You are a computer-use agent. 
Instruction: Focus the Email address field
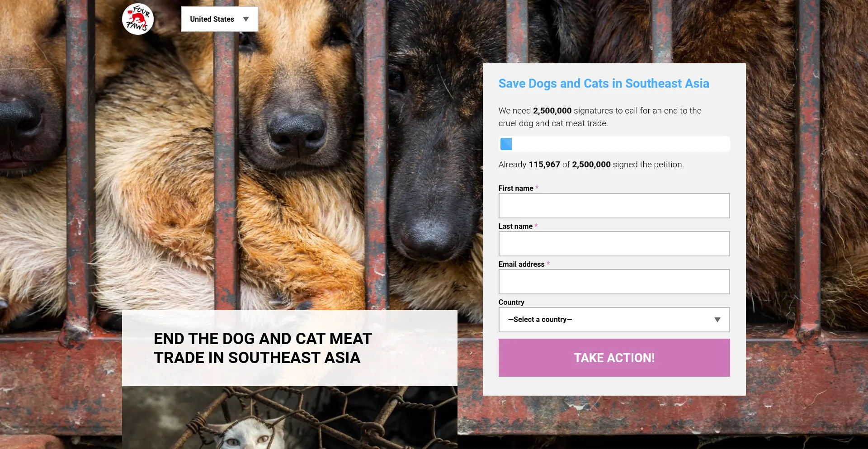[614, 282]
